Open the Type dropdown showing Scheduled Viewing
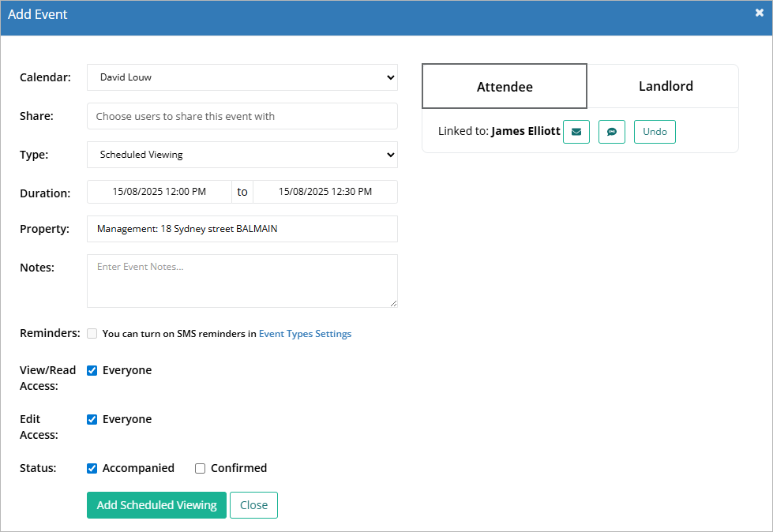 [242, 155]
